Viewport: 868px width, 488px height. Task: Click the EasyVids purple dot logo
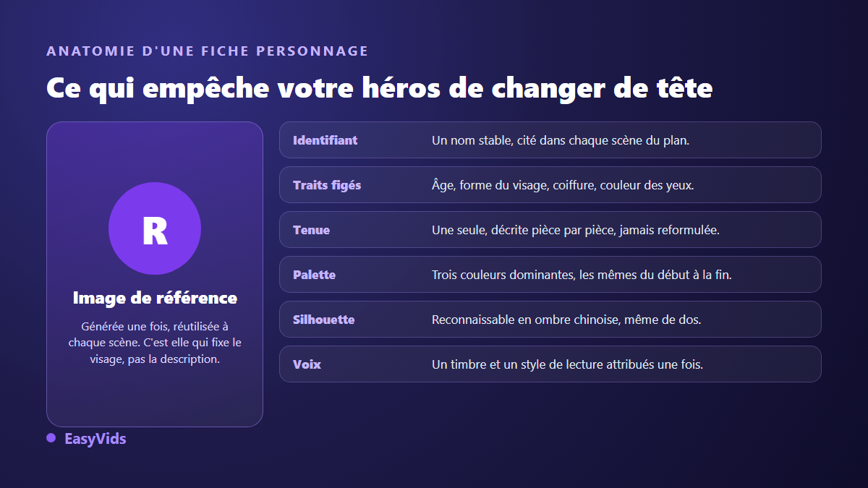click(51, 438)
